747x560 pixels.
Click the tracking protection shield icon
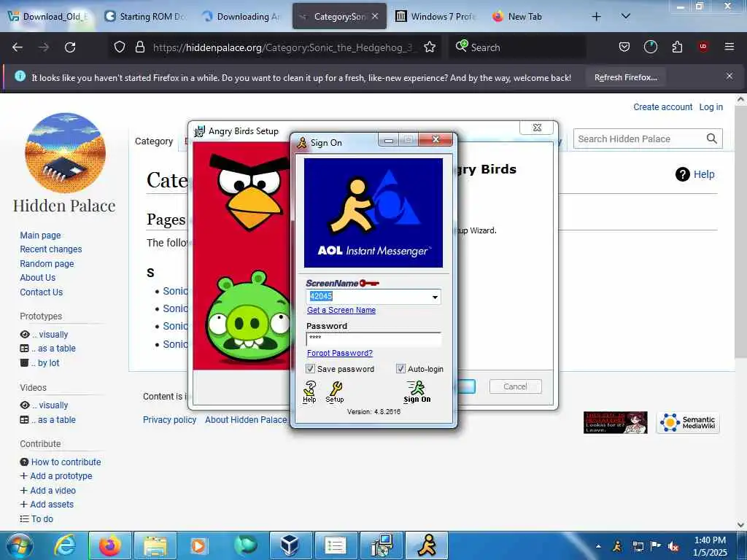(120, 47)
